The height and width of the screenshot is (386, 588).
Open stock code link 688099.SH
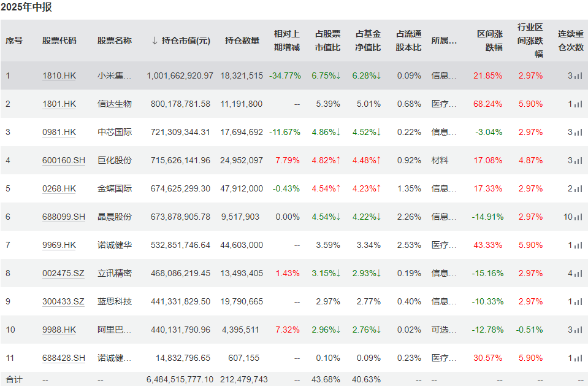[64, 217]
